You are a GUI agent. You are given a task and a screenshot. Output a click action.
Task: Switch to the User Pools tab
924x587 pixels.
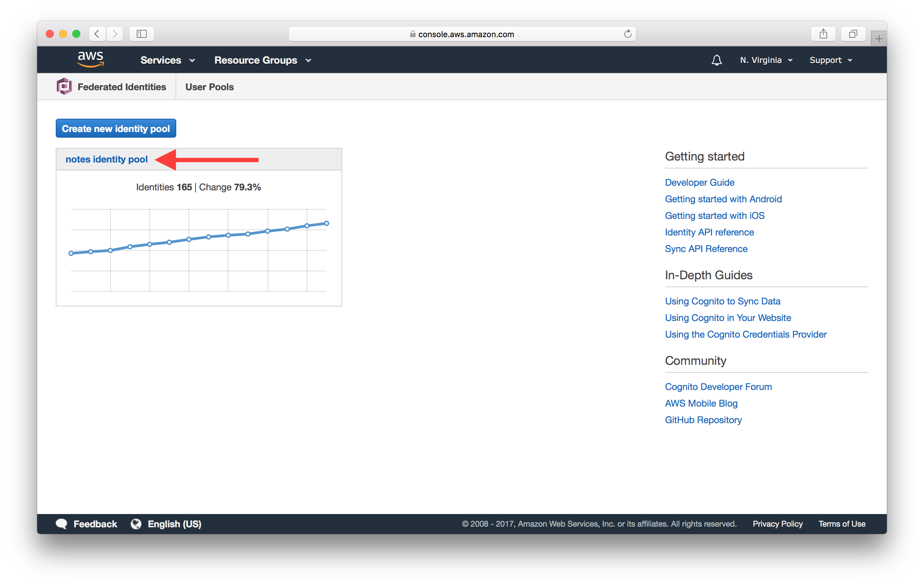(x=209, y=87)
